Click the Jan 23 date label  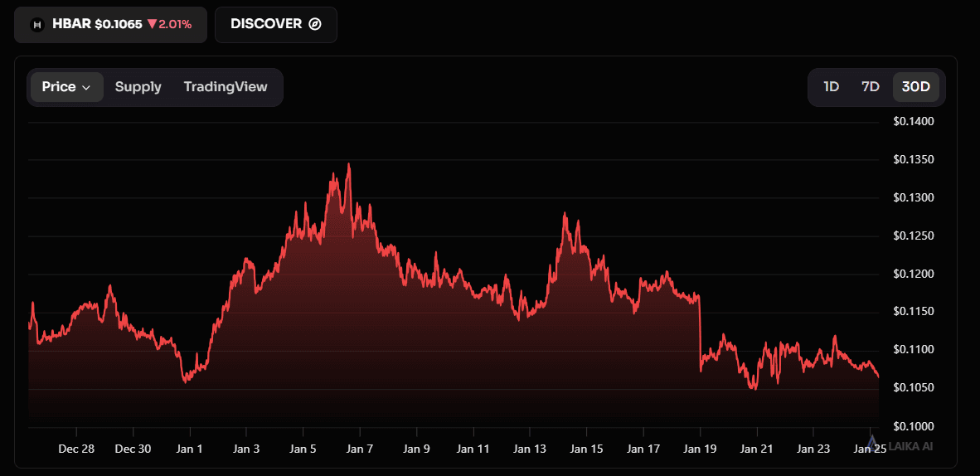813,449
